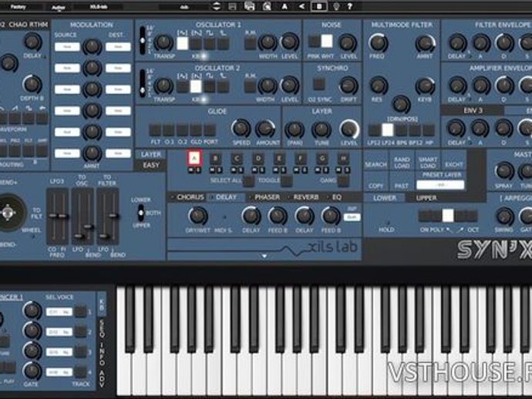Select the B compare slot in the top bar
The width and height of the screenshot is (532, 399).
pos(319,6)
